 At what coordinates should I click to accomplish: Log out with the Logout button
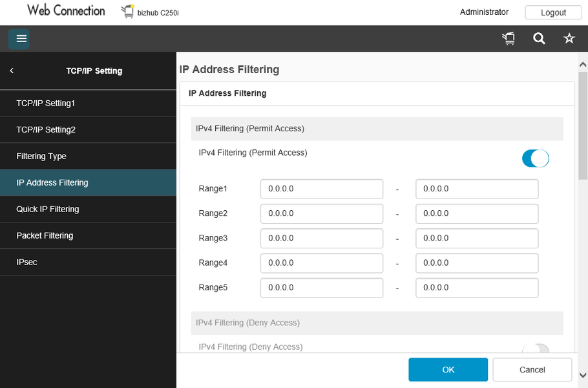coord(553,12)
